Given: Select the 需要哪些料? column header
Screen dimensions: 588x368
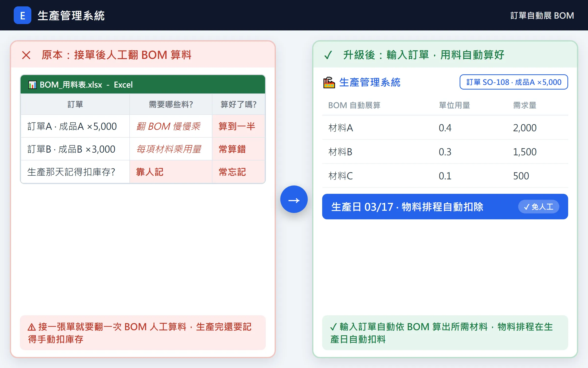Looking at the screenshot, I should (x=171, y=105).
